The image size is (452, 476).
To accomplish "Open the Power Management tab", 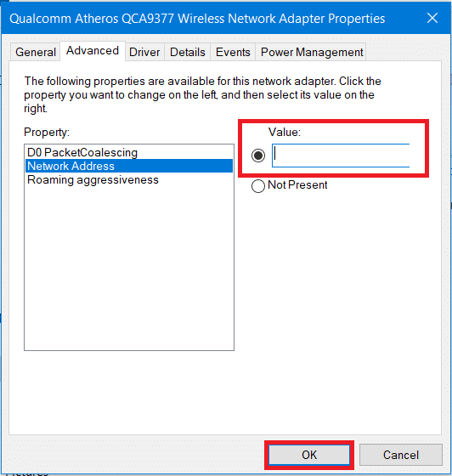I will [312, 52].
